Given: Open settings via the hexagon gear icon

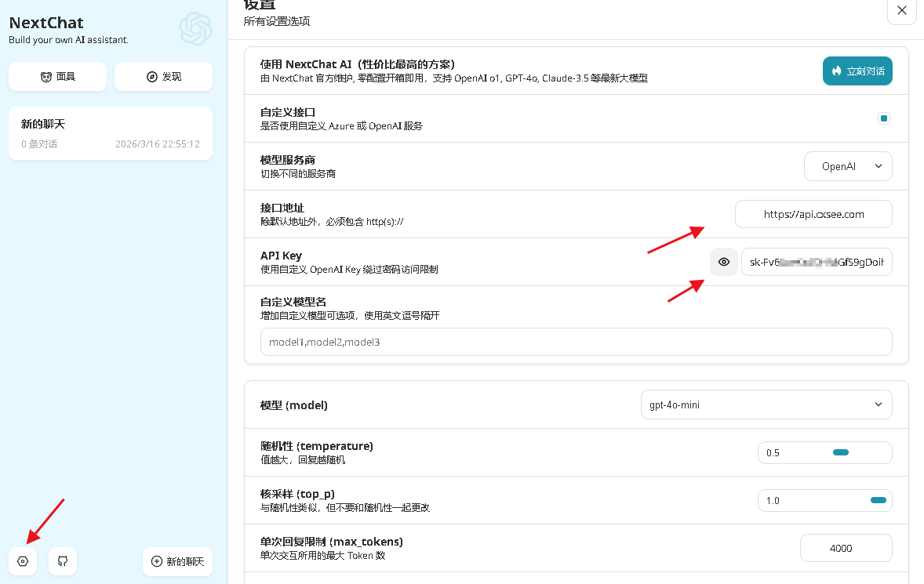Looking at the screenshot, I should pos(23,561).
